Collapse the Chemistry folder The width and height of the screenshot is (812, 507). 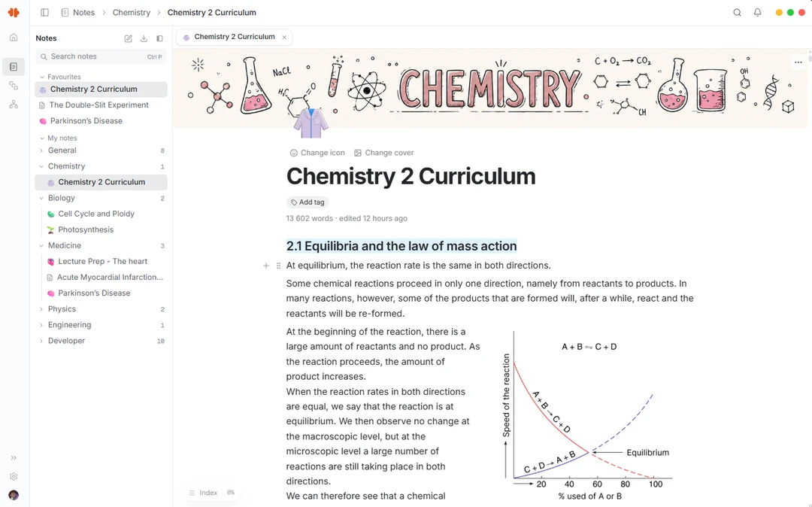[41, 166]
